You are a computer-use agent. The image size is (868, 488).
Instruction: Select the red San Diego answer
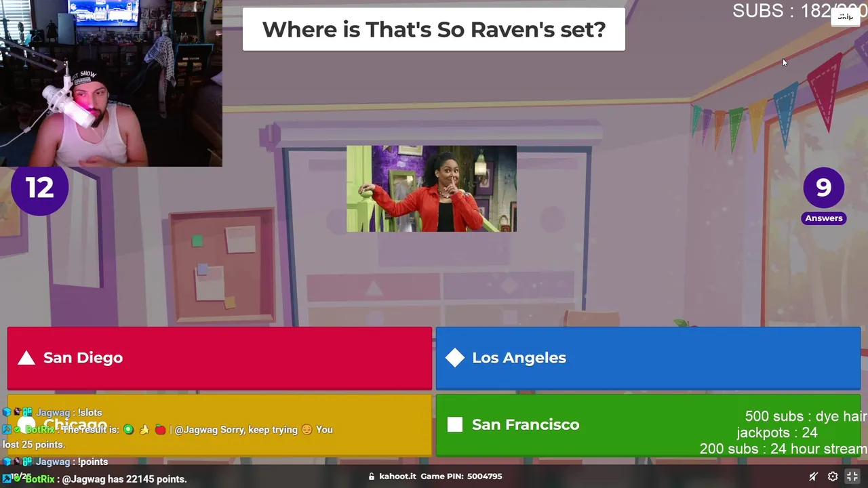219,358
